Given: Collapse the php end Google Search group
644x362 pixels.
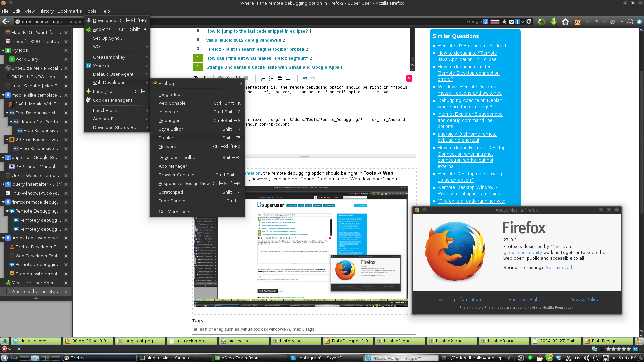Looking at the screenshot, I should (3, 158).
